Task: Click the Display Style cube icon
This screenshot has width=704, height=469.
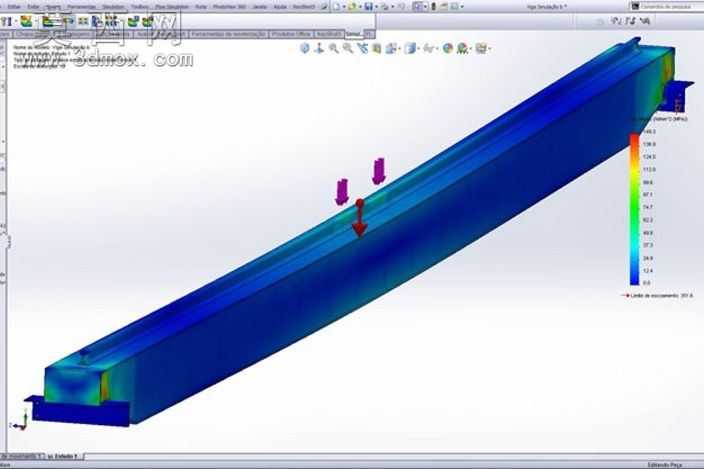Action: (410, 48)
